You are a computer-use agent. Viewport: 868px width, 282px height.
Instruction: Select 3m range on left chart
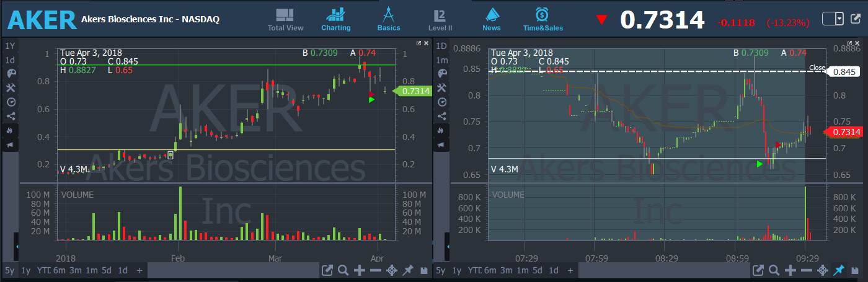[75, 270]
